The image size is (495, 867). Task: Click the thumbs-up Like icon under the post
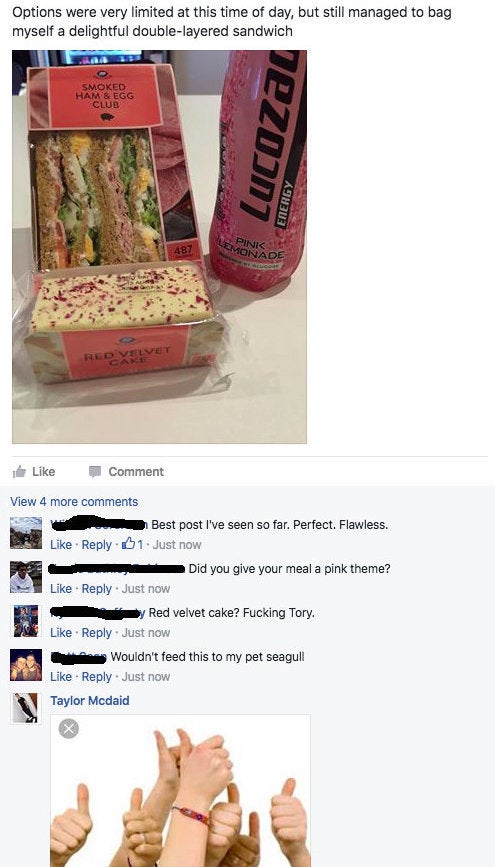click(19, 472)
